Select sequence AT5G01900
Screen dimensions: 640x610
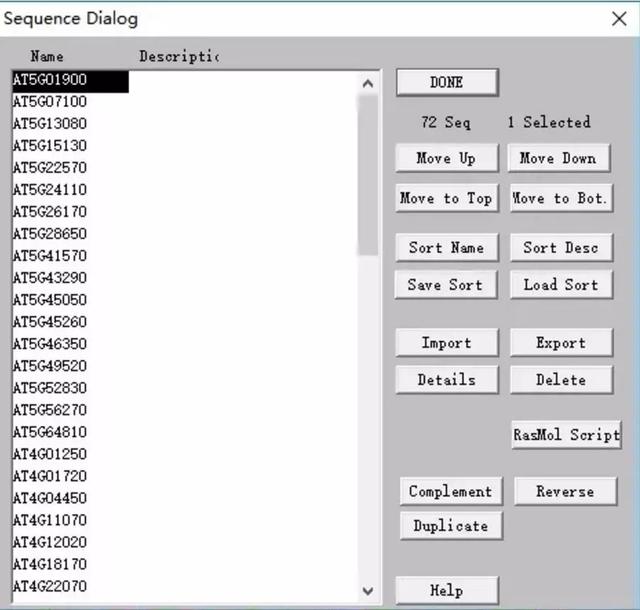click(70, 80)
